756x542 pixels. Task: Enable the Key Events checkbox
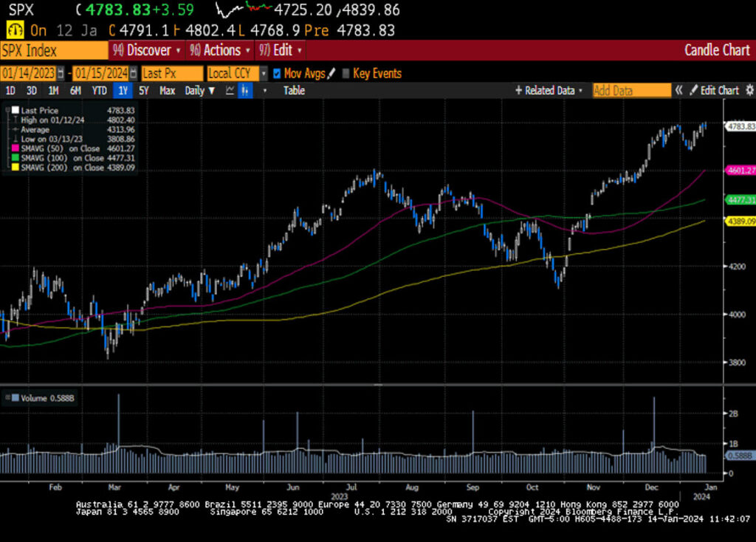click(346, 74)
